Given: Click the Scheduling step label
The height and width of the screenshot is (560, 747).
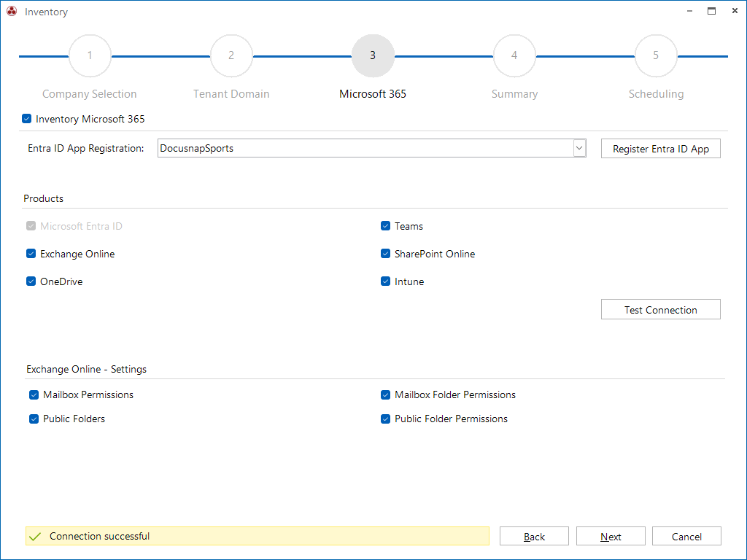Looking at the screenshot, I should click(x=656, y=94).
